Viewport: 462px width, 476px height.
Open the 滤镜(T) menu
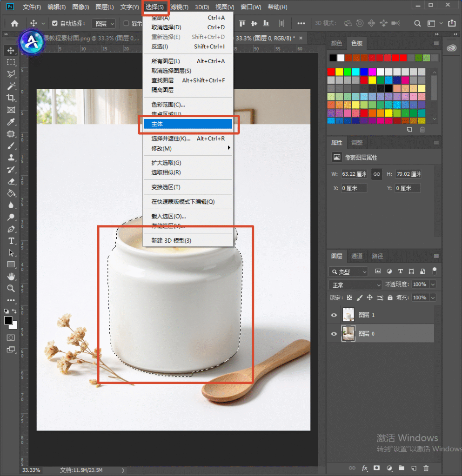[x=179, y=7]
